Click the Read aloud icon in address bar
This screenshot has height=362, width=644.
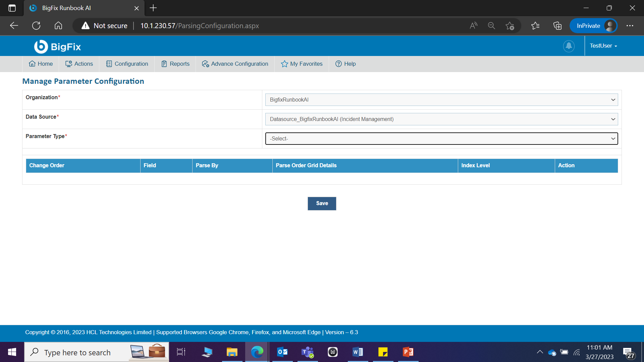coord(473,26)
